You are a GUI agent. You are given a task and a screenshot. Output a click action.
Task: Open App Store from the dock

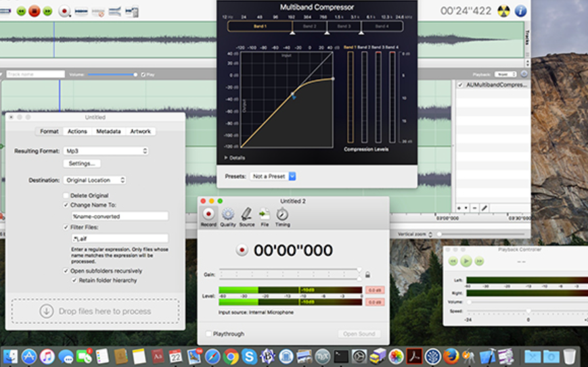(x=29, y=356)
